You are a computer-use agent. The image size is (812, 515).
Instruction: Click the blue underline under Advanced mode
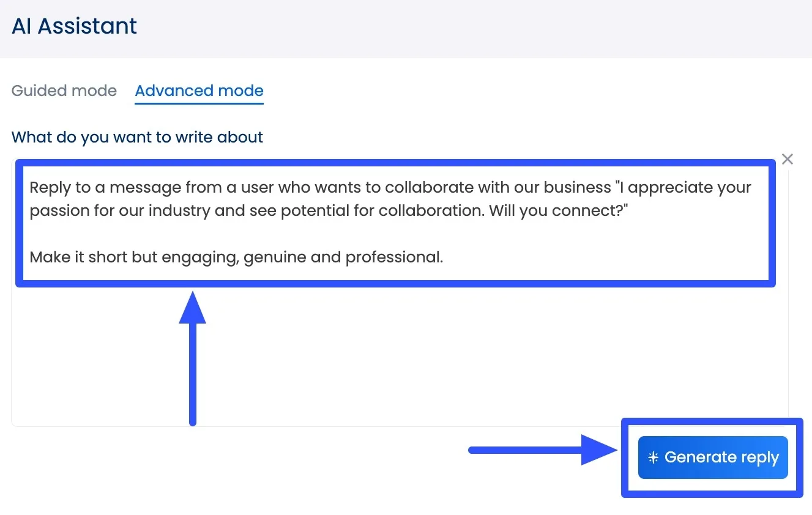coord(199,103)
